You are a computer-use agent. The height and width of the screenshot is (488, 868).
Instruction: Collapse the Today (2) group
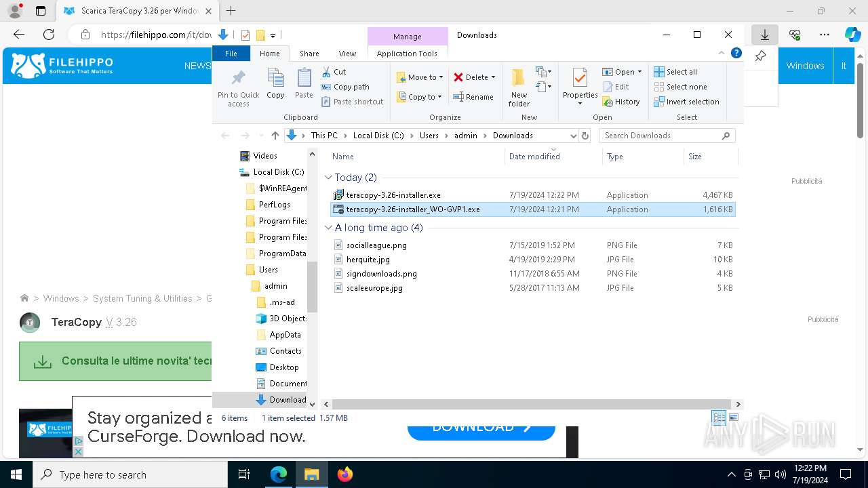tap(328, 178)
